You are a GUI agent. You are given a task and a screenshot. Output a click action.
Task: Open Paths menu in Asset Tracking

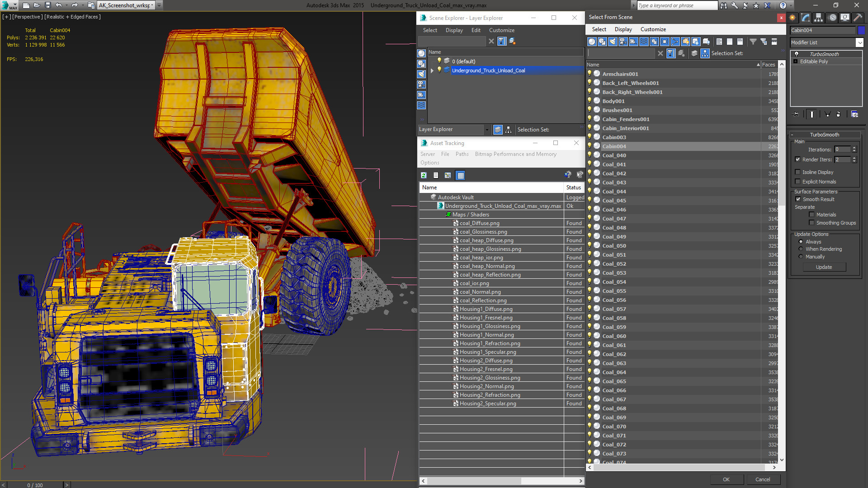462,154
